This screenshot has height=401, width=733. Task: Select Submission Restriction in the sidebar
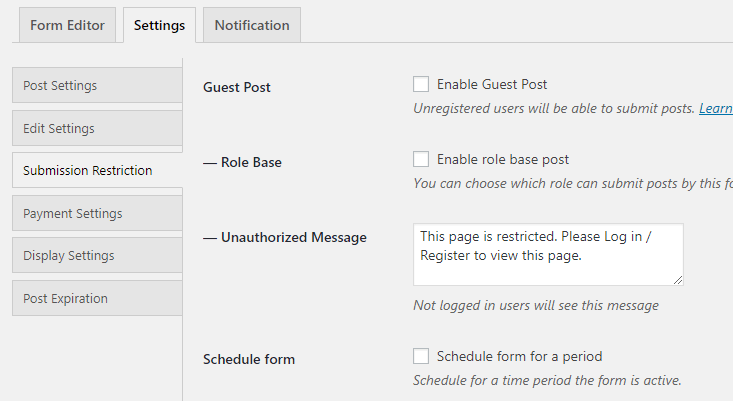(x=96, y=170)
